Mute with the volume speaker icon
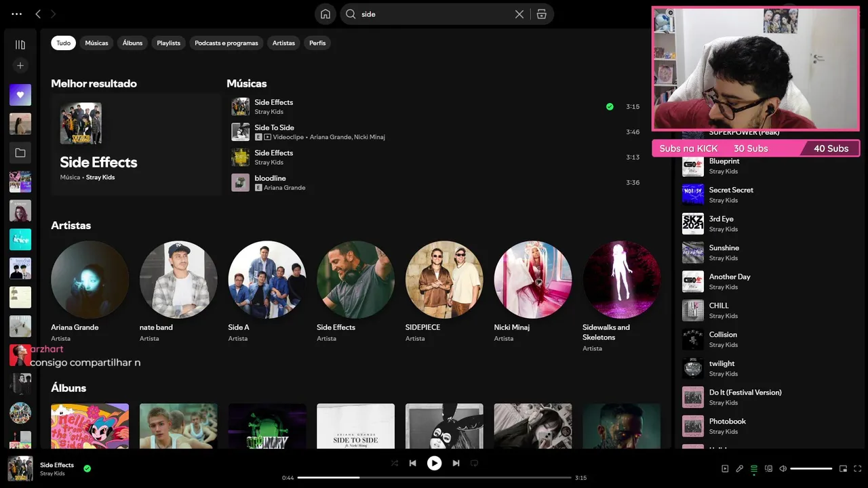The image size is (868, 488). point(783,468)
